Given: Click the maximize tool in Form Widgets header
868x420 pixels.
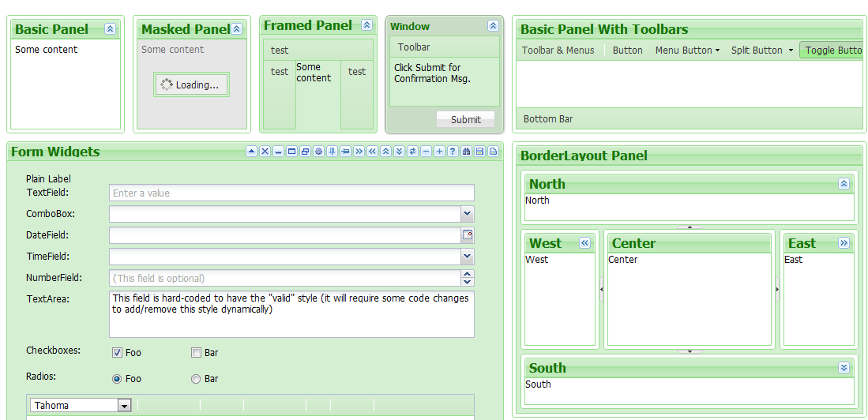Looking at the screenshot, I should click(291, 151).
